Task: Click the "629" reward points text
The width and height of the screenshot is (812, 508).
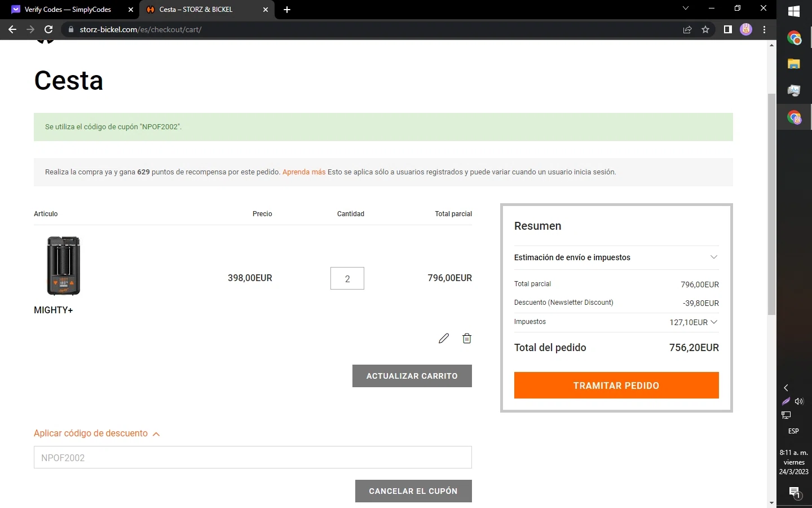Action: (143, 172)
